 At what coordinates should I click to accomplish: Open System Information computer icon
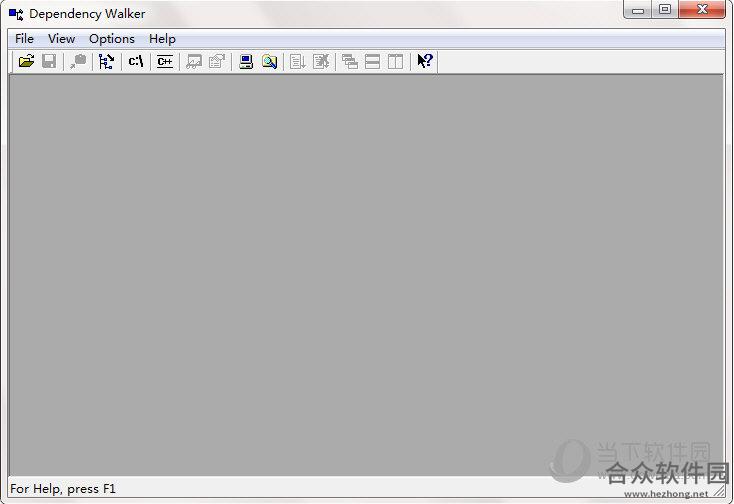point(246,61)
